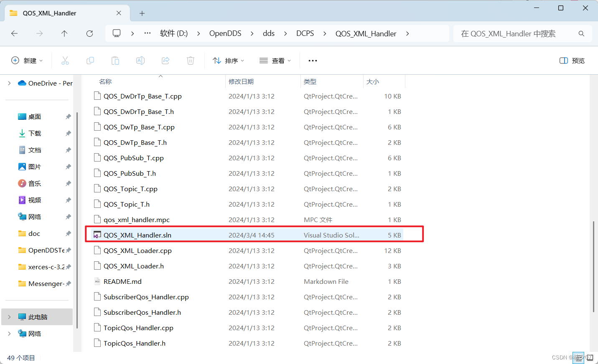Toggle the Preview (预览) pane
598x364 pixels.
click(x=572, y=61)
